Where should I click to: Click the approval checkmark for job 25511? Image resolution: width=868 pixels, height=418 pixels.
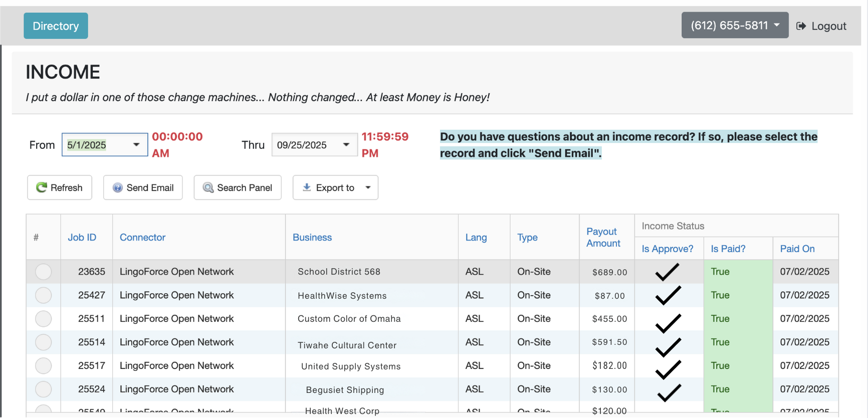coord(668,323)
